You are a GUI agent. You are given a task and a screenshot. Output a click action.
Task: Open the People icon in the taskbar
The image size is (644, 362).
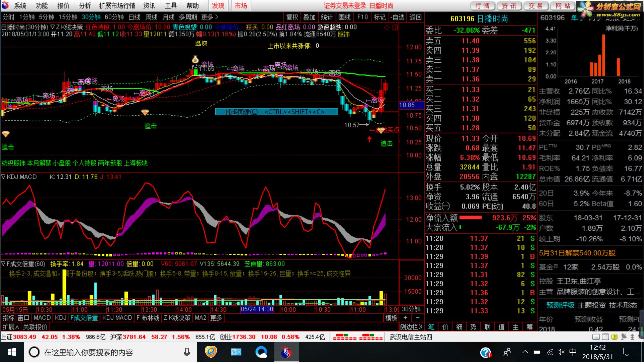[507, 352]
